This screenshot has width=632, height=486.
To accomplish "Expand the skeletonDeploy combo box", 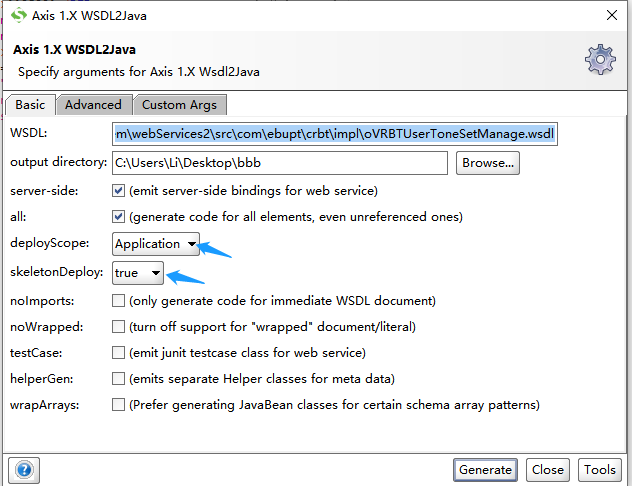I will click(x=138, y=272).
